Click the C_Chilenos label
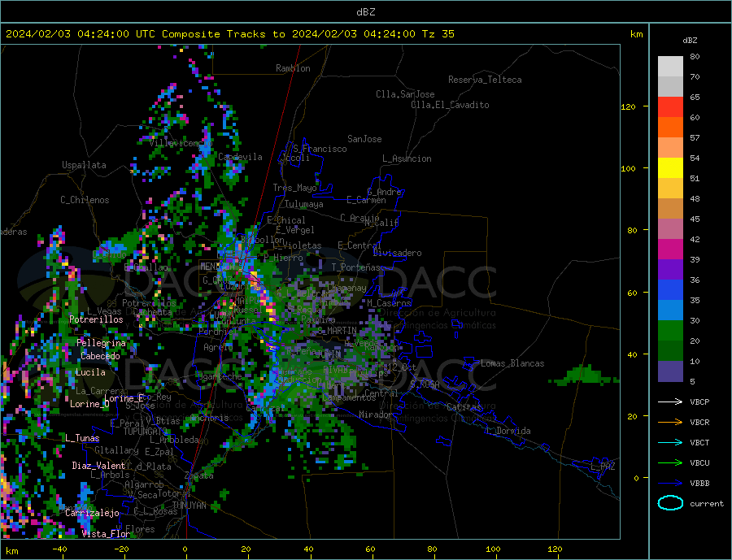732x560 pixels. pyautogui.click(x=85, y=200)
